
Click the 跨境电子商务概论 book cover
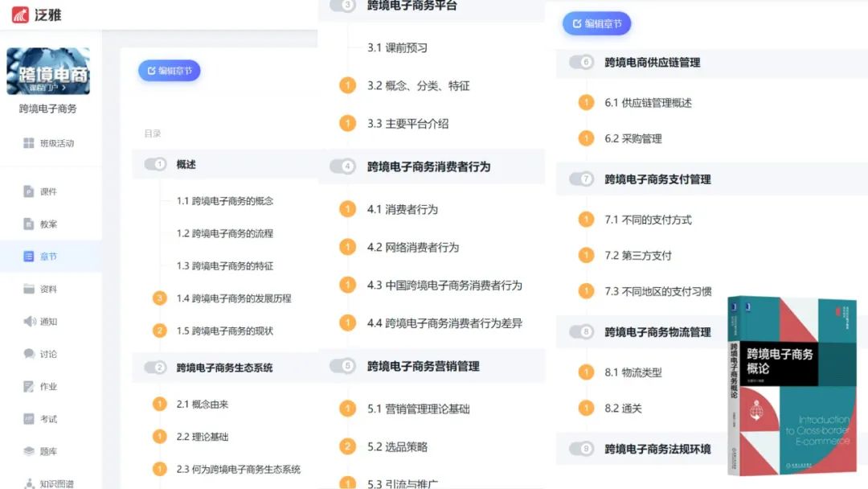click(x=792, y=385)
